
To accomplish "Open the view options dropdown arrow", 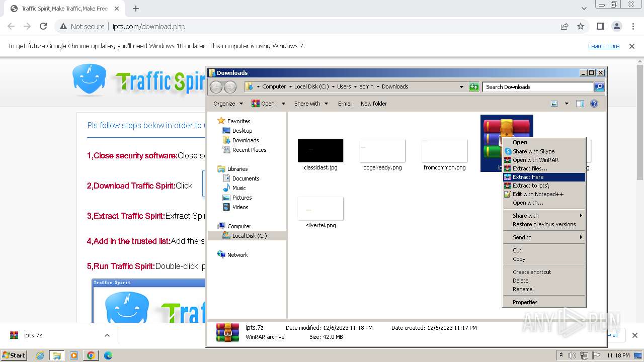I will click(567, 104).
